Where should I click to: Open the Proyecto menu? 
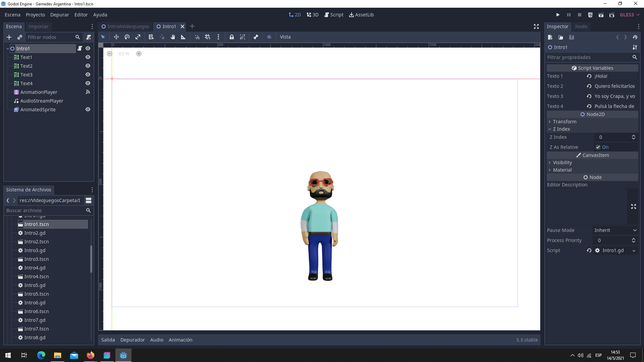pyautogui.click(x=35, y=15)
